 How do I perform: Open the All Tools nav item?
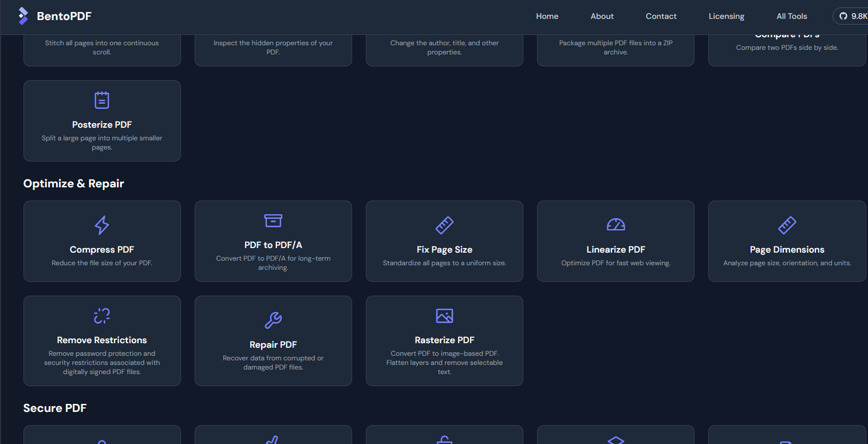point(792,16)
